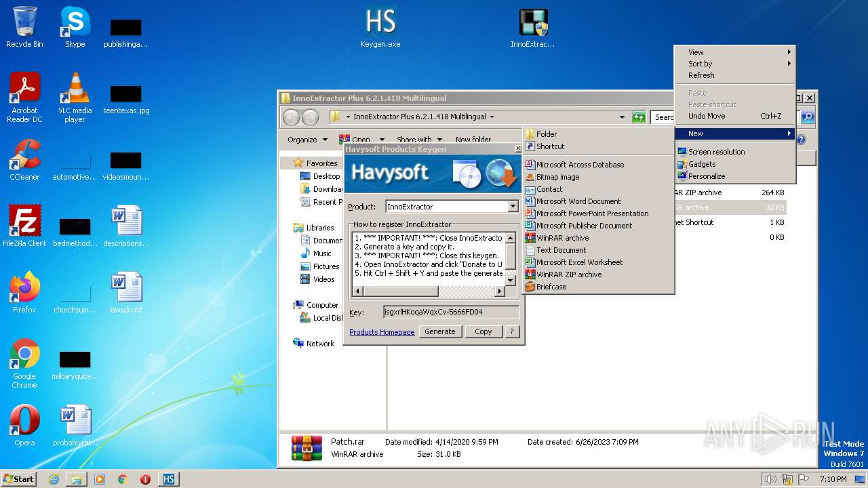Screen dimensions: 868x488
Task: Choose Refresh from the desktop context menu
Action: 735,75
